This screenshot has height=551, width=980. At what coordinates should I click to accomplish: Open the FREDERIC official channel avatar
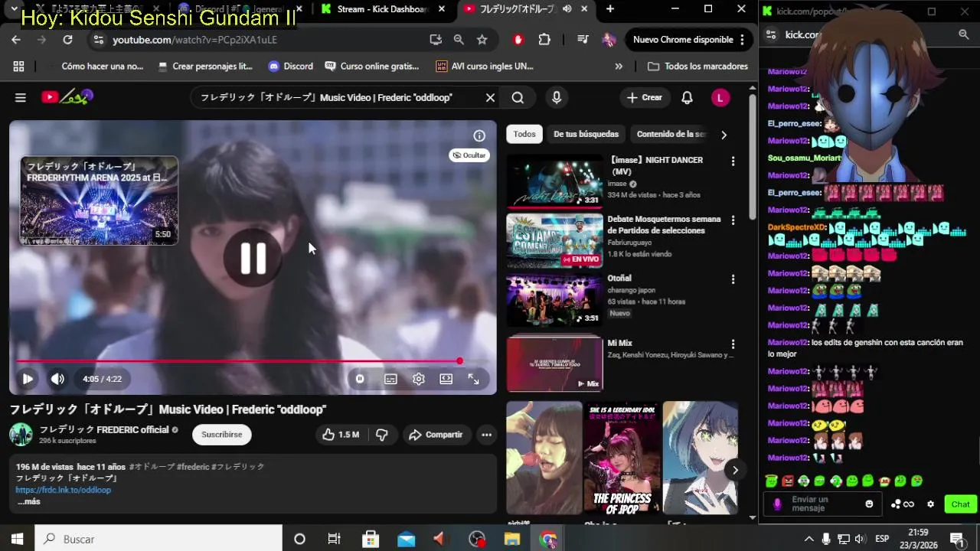click(21, 434)
